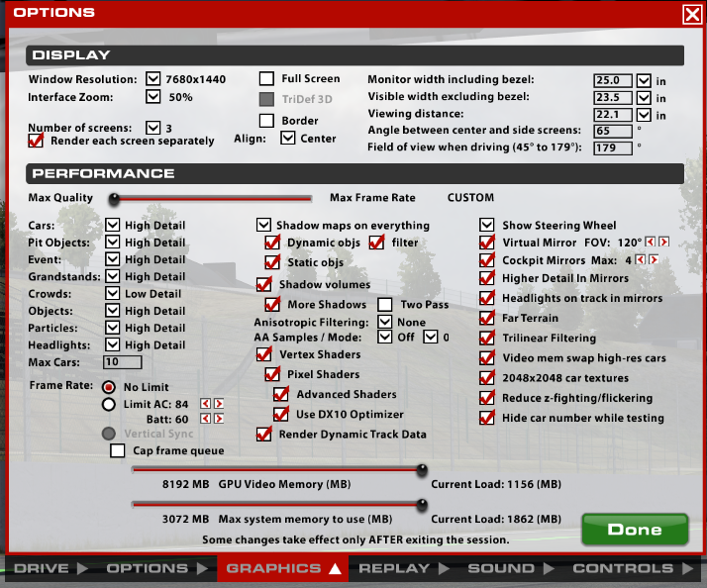The height and width of the screenshot is (588, 707).
Task: Increase Virtual Mirror FOV with right arrow
Action: pos(663,242)
